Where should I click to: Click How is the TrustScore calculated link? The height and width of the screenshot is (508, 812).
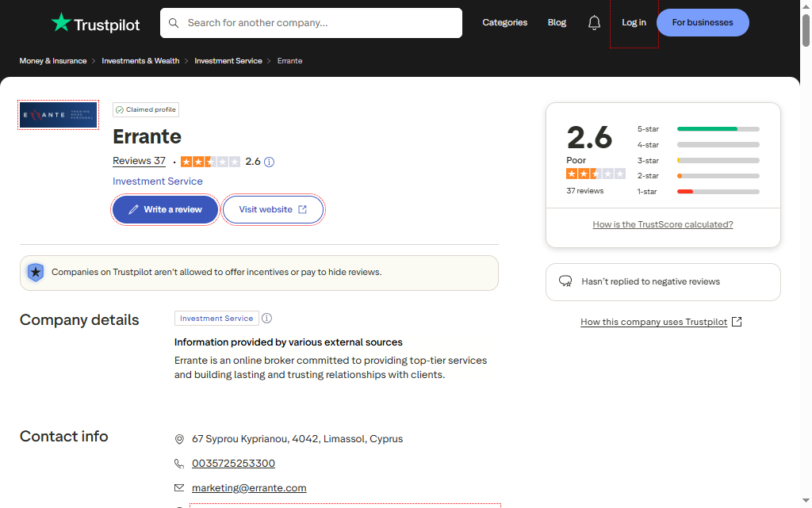click(662, 224)
